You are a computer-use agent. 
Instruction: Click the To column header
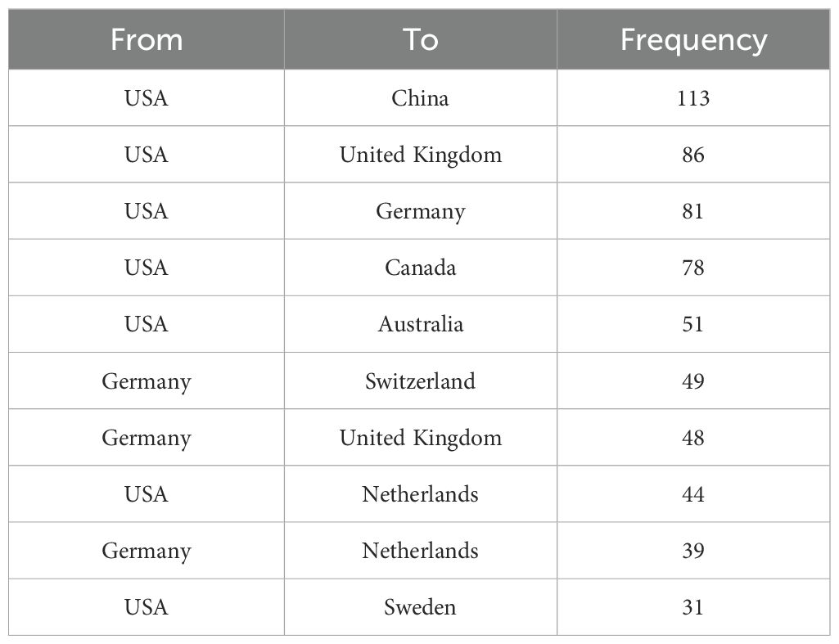[420, 40]
